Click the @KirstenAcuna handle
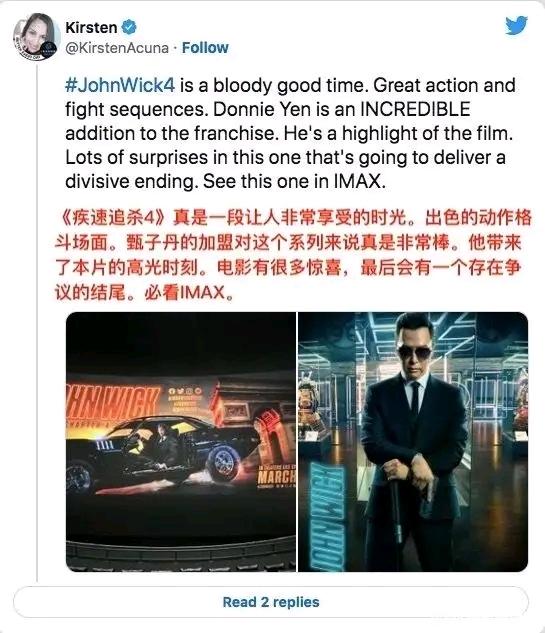Viewport: 545px width, 633px height. pos(117,48)
